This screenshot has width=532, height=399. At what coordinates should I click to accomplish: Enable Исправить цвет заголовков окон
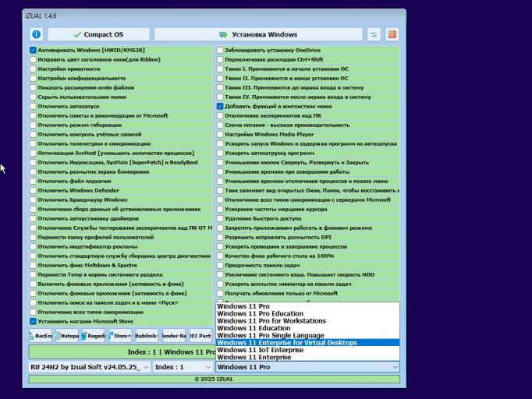coord(33,60)
